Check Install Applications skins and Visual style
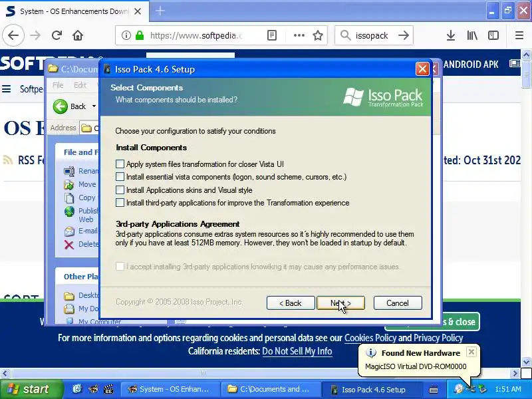The height and width of the screenshot is (399, 532). (120, 190)
